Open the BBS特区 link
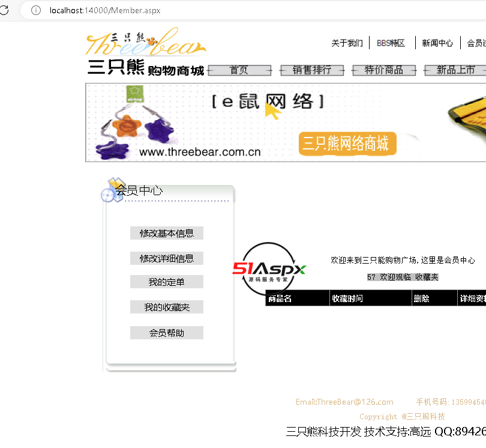This screenshot has width=486, height=448. point(391,43)
